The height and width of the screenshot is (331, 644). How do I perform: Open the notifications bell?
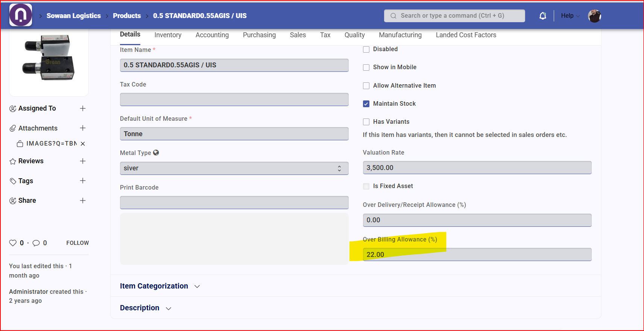click(x=542, y=16)
